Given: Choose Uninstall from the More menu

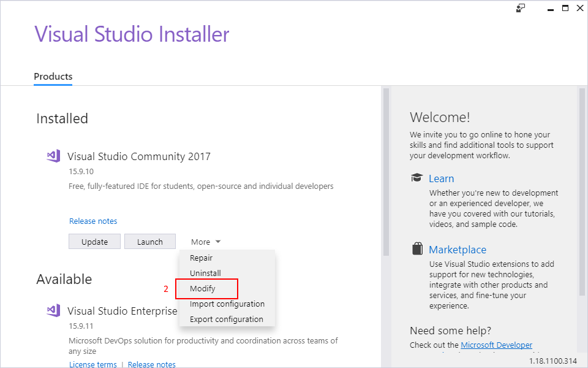Looking at the screenshot, I should pyautogui.click(x=205, y=273).
